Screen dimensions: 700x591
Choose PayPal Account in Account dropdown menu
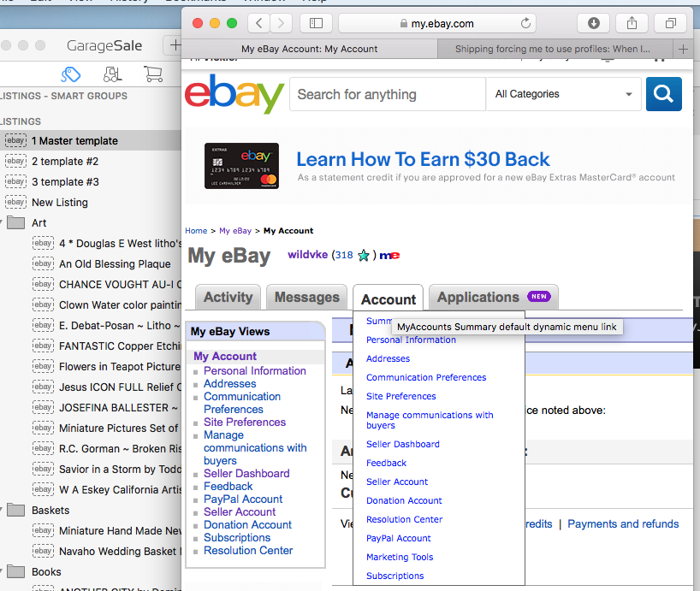tap(399, 538)
